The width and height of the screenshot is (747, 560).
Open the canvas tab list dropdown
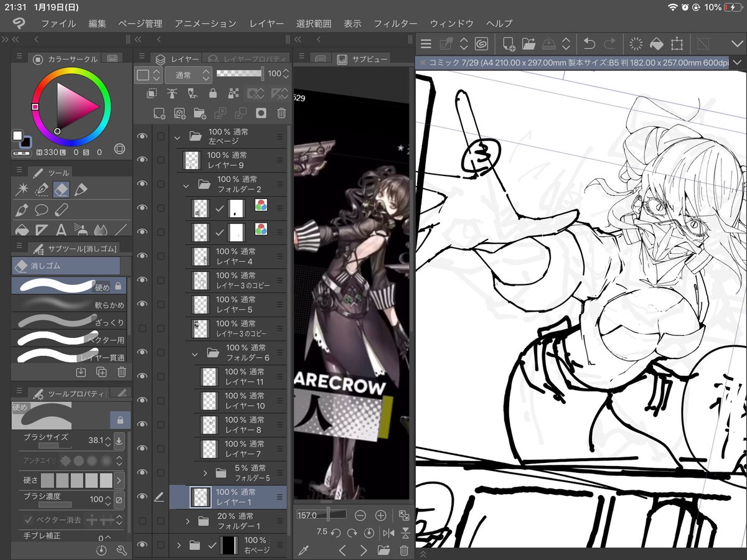(x=738, y=62)
